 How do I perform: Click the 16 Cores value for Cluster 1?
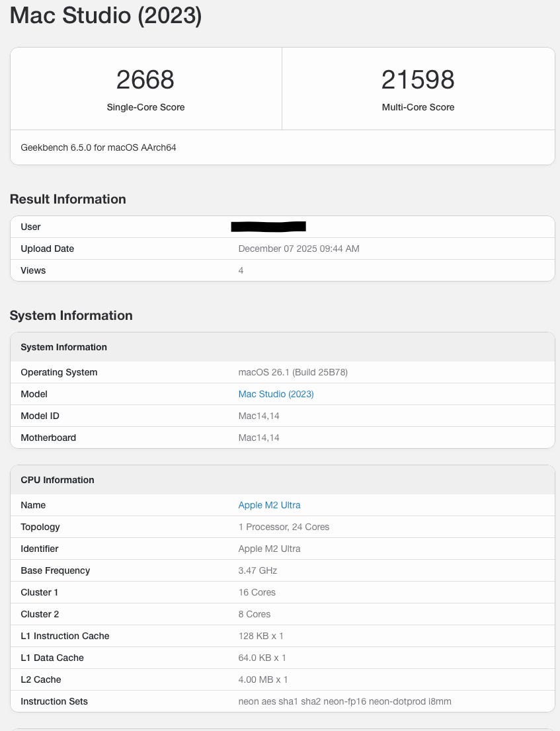[x=257, y=592]
